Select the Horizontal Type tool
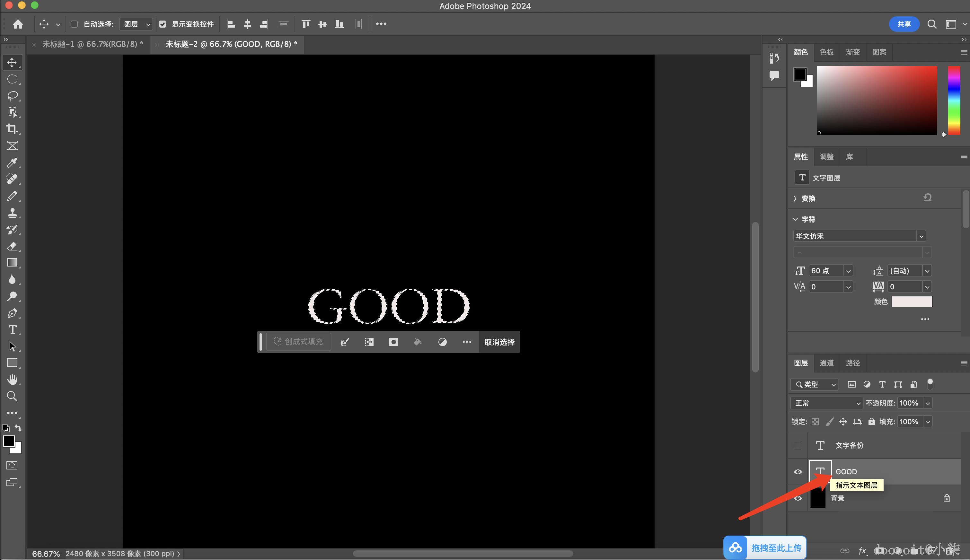Screen dimensions: 970x560 (x=12, y=330)
